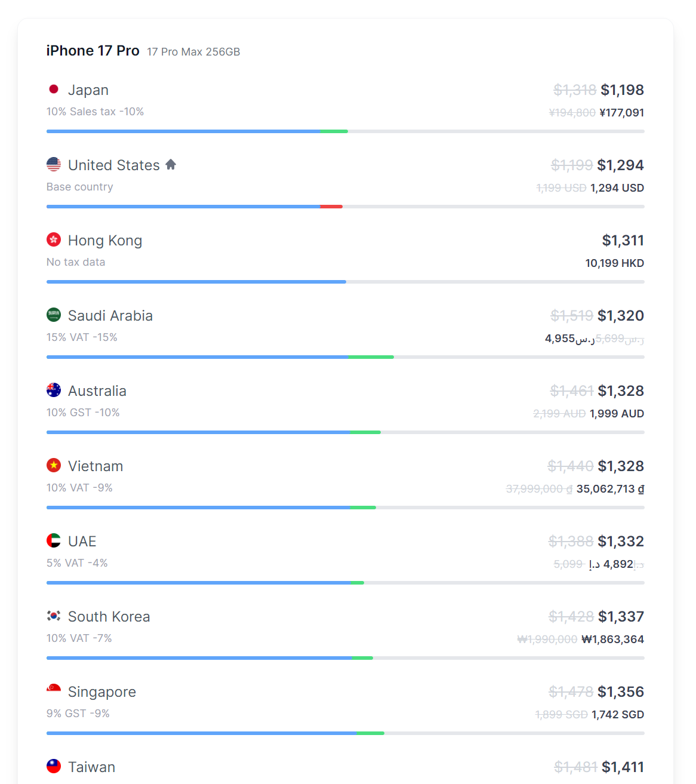Click the 17 Pro Max 256GB label
Screen dimensions: 696x784
pyautogui.click(x=193, y=52)
